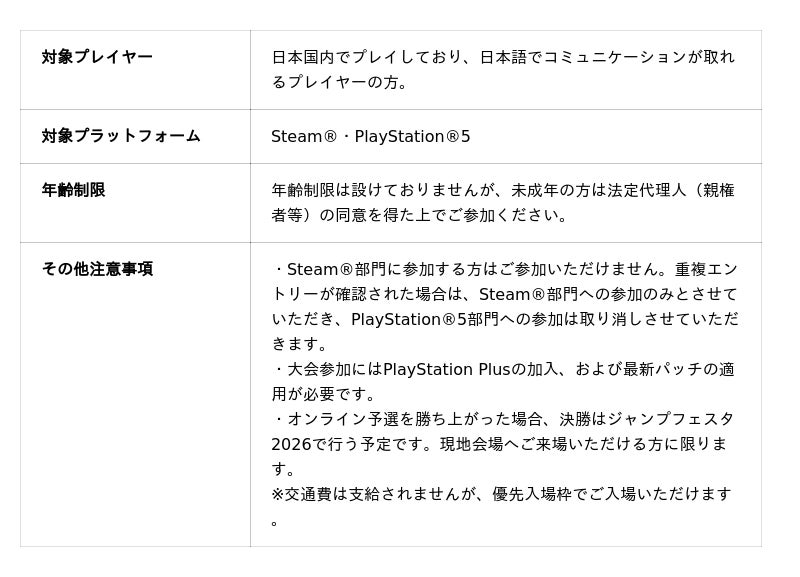
Task: Click the 対象プラットフォーム row header
Action: pyautogui.click(x=120, y=136)
